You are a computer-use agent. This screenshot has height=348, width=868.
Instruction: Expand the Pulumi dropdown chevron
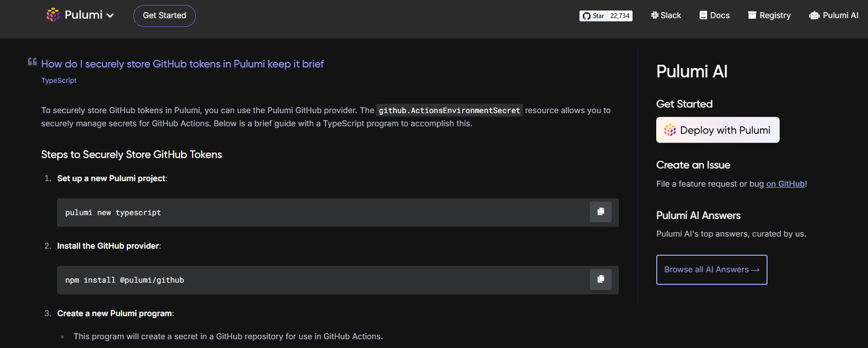click(110, 15)
